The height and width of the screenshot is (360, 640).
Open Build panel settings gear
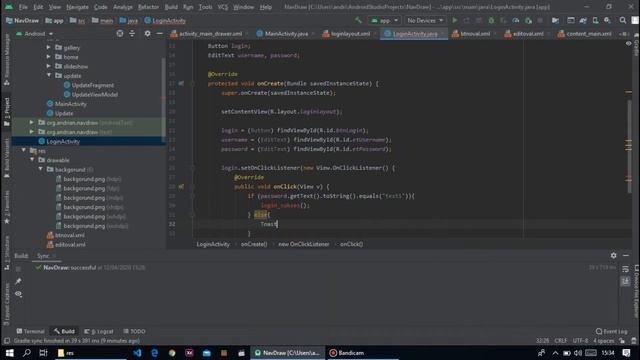point(613,256)
